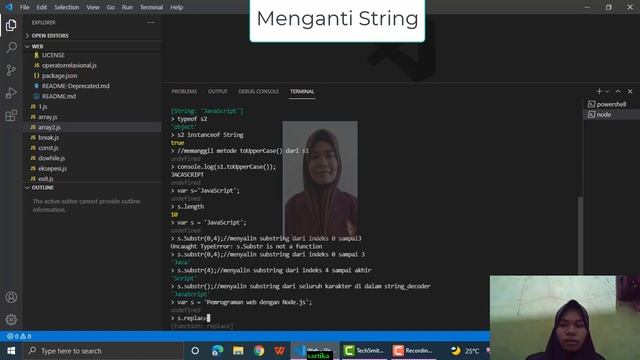Switch to Recording taskbar app

(x=413, y=351)
